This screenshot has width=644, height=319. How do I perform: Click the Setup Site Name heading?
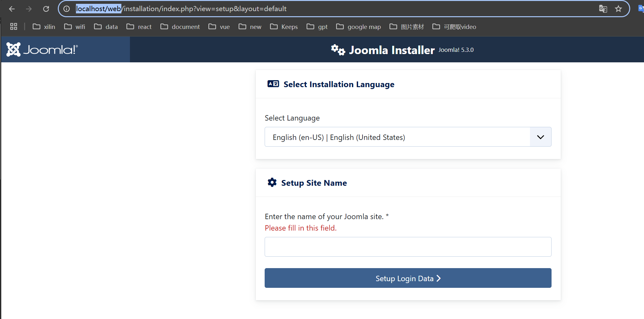pos(314,183)
